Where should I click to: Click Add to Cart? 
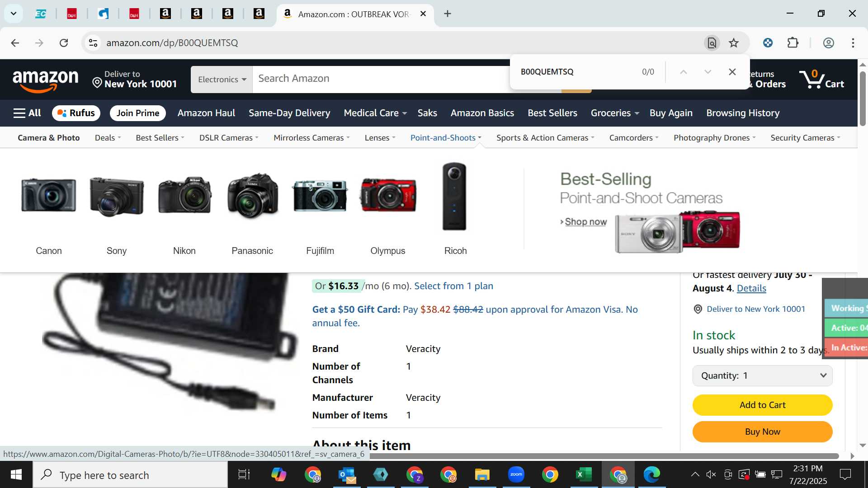762,405
